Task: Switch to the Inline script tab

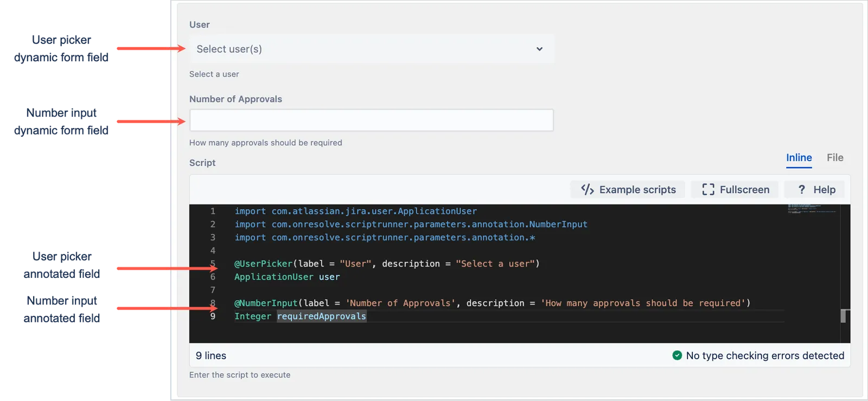Action: pos(799,158)
